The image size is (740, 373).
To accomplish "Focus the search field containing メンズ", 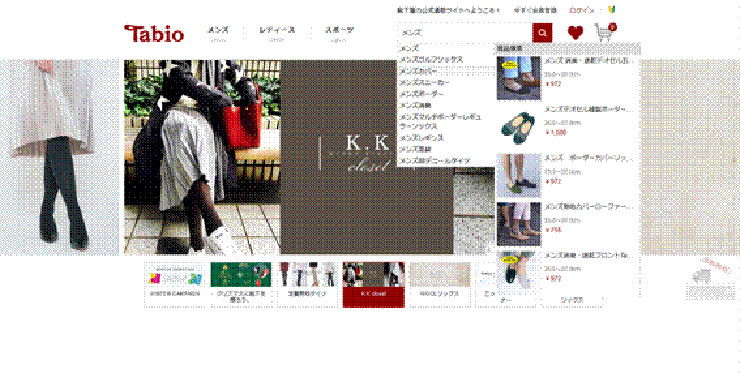I will click(465, 33).
